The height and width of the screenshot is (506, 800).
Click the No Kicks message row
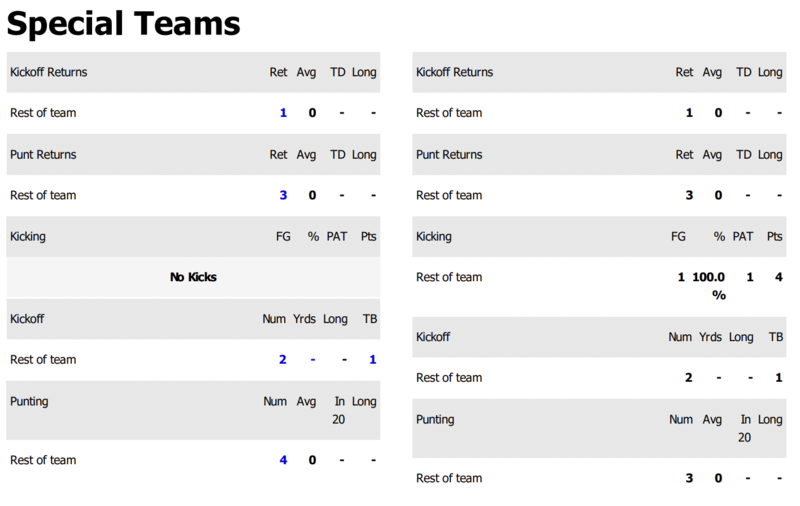tap(193, 277)
